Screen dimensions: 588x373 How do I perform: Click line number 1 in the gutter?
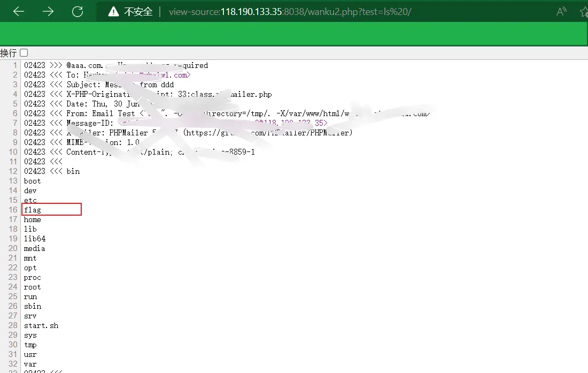16,65
